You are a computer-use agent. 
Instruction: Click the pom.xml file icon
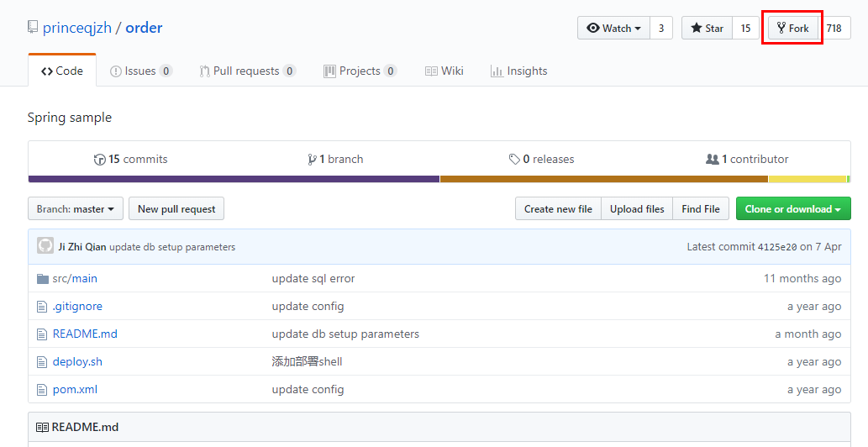(x=42, y=390)
